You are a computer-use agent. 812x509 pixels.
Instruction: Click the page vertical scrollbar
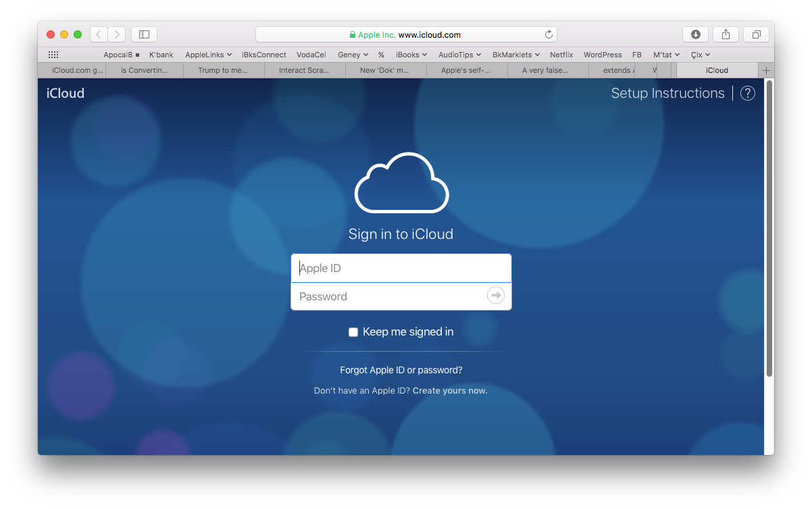point(769,230)
